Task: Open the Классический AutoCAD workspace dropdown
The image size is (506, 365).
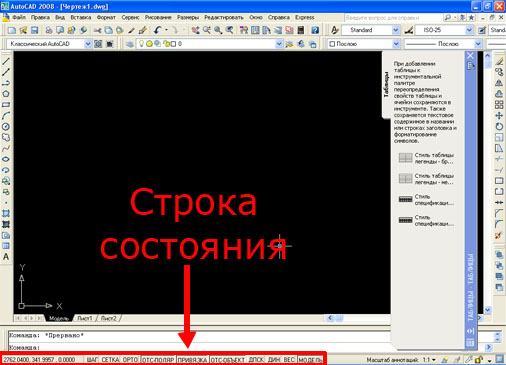Action: (x=88, y=44)
